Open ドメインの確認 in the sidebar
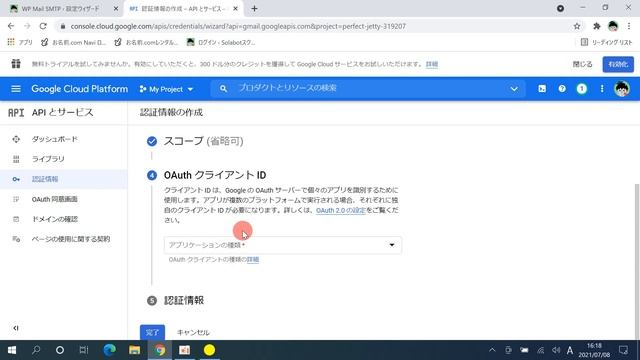 (x=55, y=219)
